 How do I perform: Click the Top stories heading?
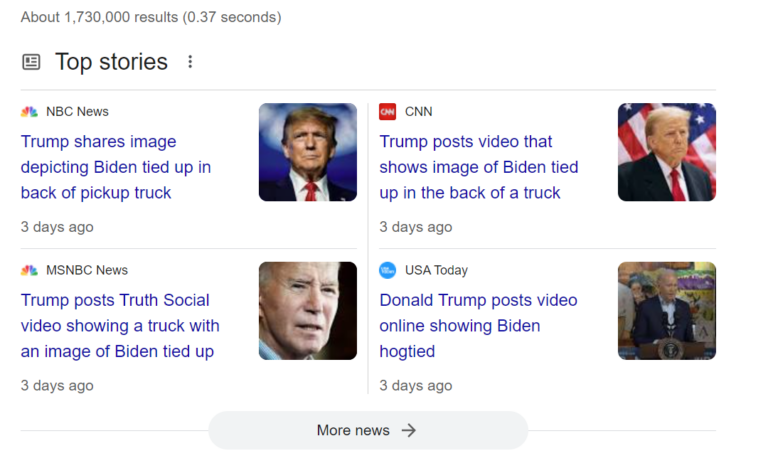(111, 62)
